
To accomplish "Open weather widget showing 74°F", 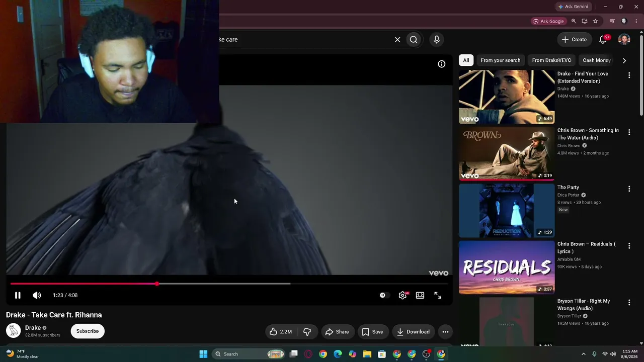I will [x=23, y=354].
